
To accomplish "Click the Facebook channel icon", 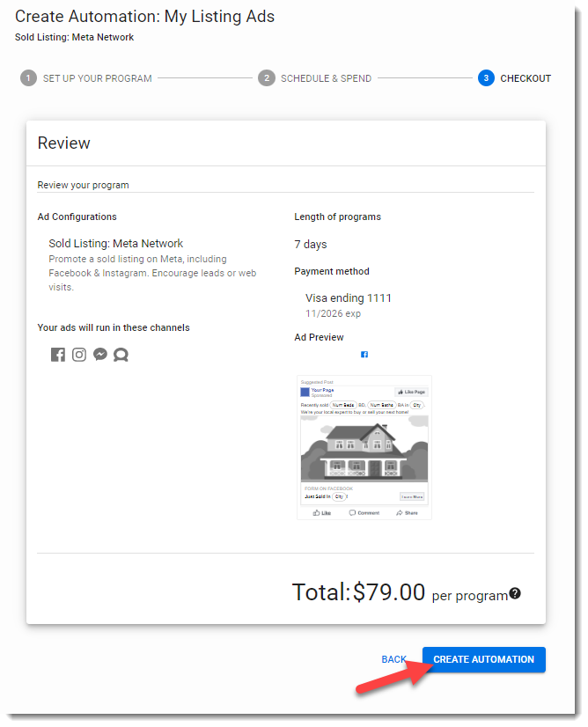I will (58, 355).
